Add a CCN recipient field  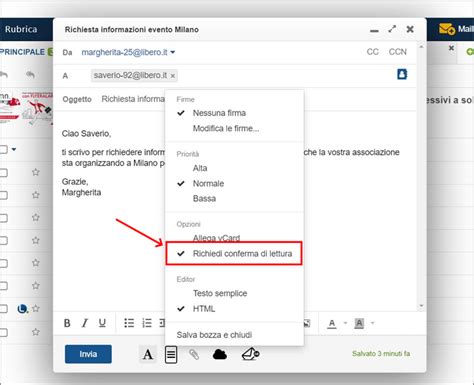[x=398, y=52]
